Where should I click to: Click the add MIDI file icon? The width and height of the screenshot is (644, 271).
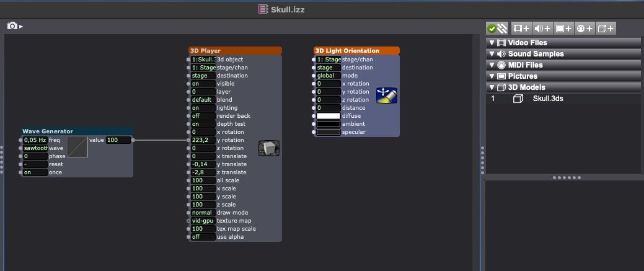pyautogui.click(x=584, y=29)
